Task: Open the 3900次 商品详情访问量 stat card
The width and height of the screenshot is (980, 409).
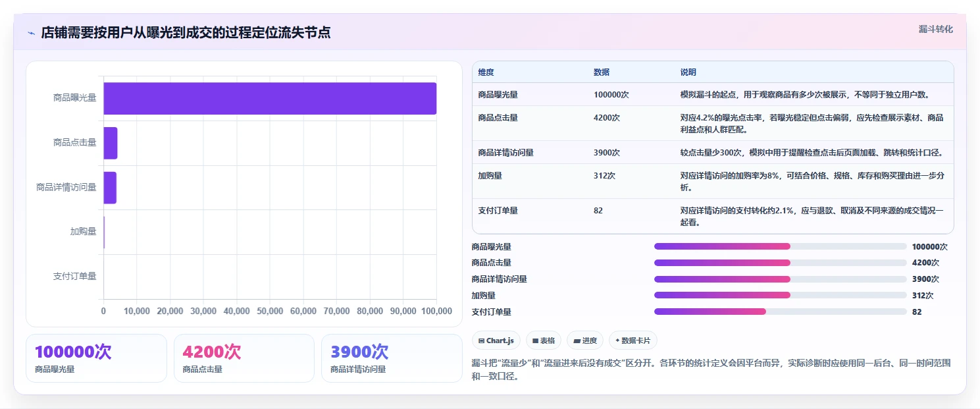Action: coord(392,358)
